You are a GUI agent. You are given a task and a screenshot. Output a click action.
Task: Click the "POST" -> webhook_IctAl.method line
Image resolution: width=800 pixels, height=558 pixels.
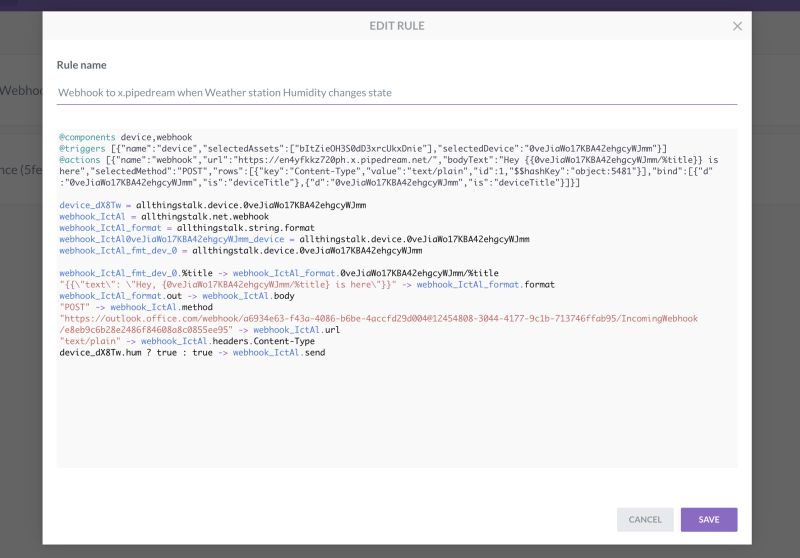(x=136, y=307)
